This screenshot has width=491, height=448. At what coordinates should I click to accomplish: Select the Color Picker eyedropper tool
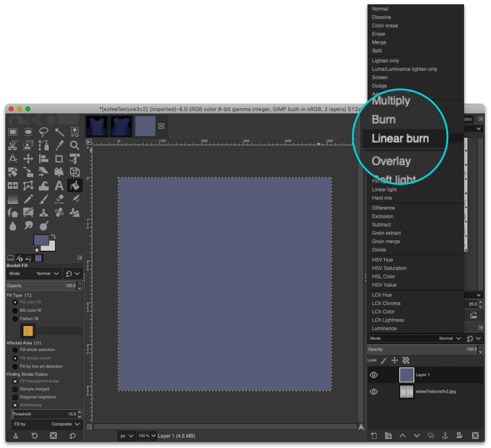(x=59, y=146)
